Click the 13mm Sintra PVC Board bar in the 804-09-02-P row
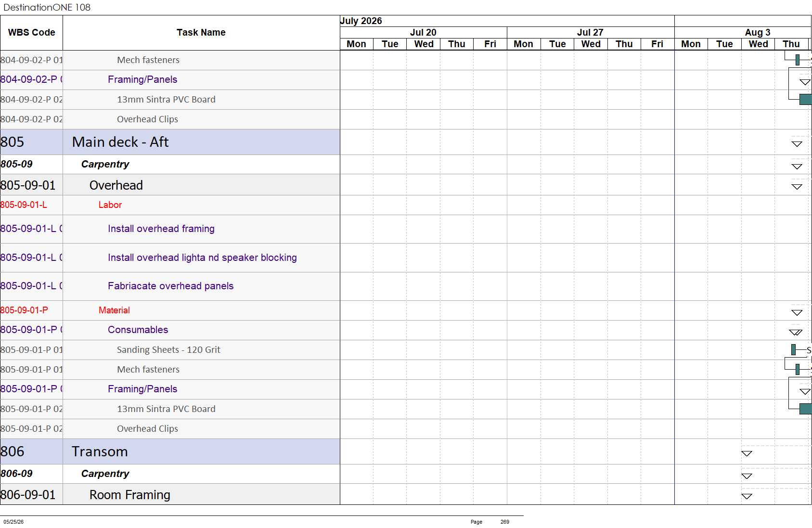 (806, 100)
